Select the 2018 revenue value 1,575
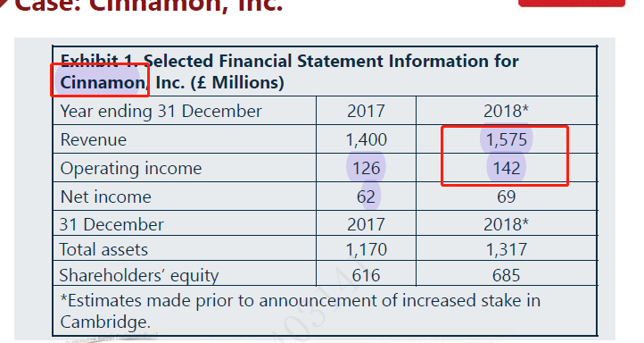644x343 pixels. (506, 140)
